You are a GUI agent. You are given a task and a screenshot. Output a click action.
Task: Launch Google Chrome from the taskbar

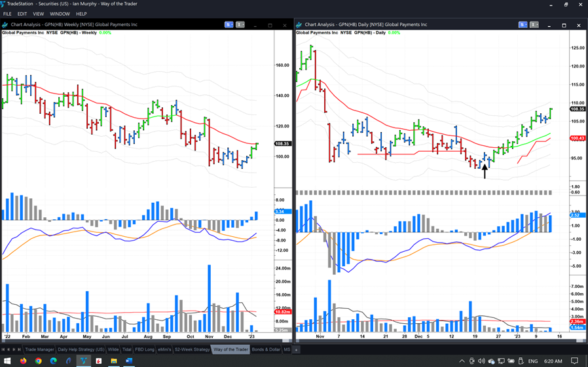[x=38, y=361]
